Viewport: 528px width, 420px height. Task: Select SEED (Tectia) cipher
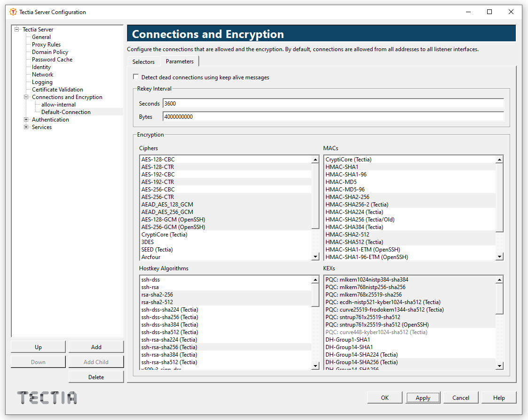tap(225, 250)
